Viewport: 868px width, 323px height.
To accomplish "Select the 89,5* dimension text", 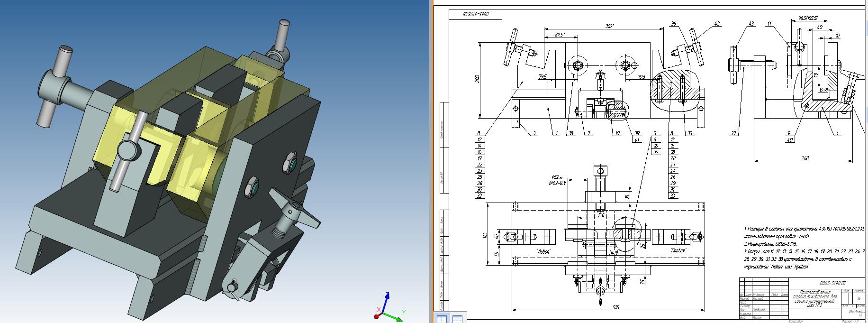I will coord(560,34).
